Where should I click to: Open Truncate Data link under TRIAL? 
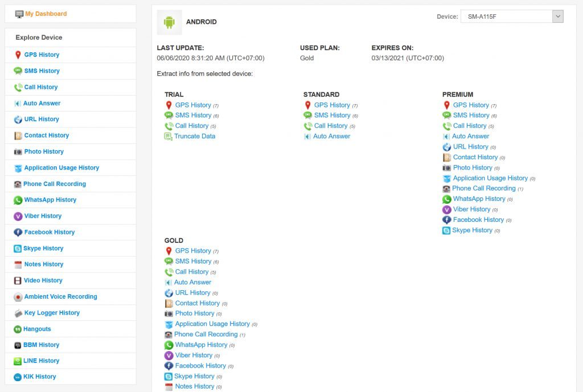point(195,136)
